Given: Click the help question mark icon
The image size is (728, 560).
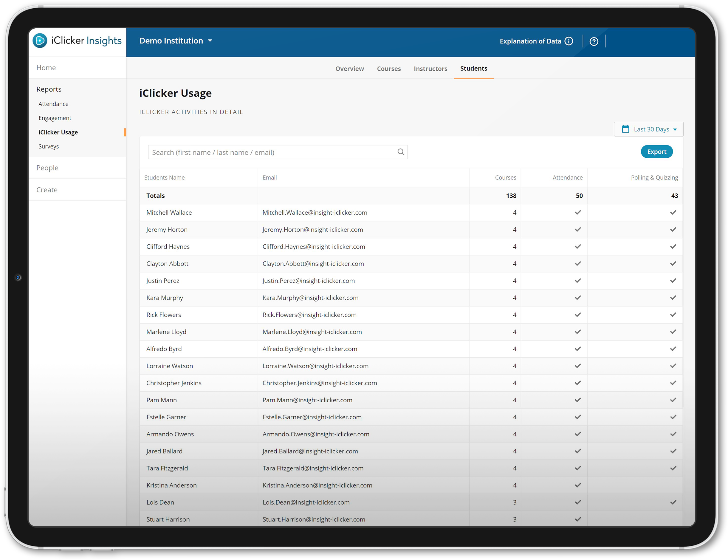Looking at the screenshot, I should click(594, 41).
